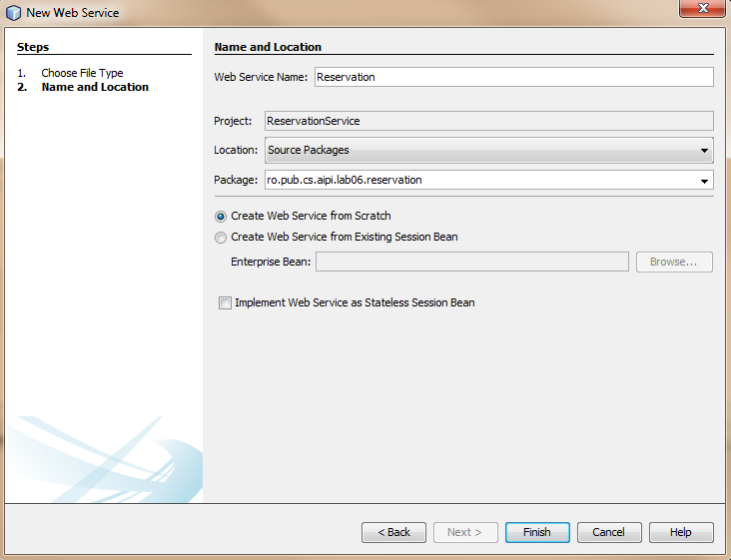Image resolution: width=731 pixels, height=560 pixels.
Task: Click the Project label
Action: pos(233,121)
